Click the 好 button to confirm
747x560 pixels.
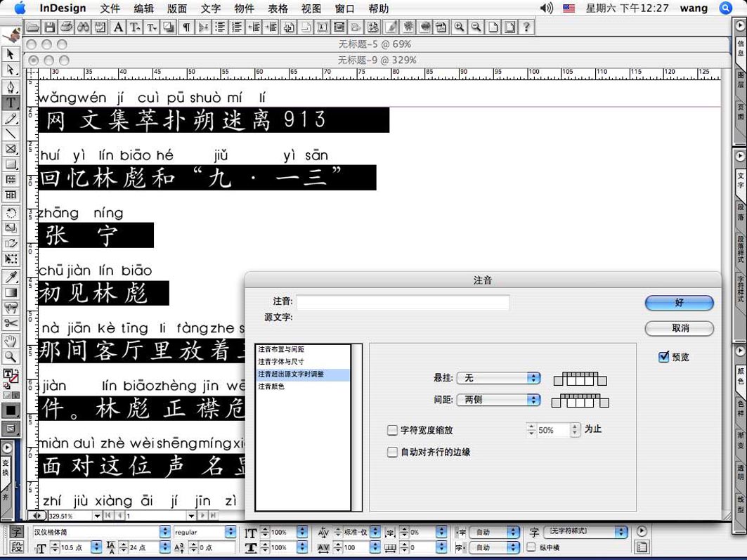(679, 303)
